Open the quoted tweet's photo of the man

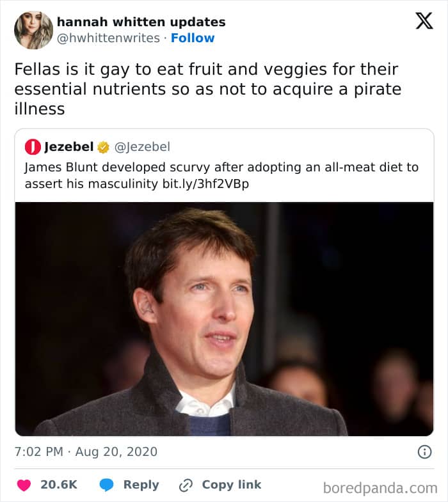pyautogui.click(x=224, y=318)
